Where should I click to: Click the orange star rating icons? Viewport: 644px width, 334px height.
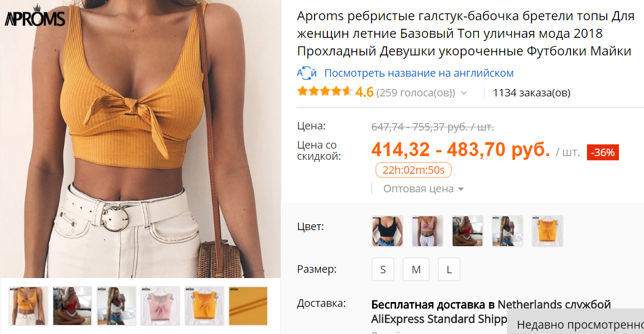[x=324, y=92]
